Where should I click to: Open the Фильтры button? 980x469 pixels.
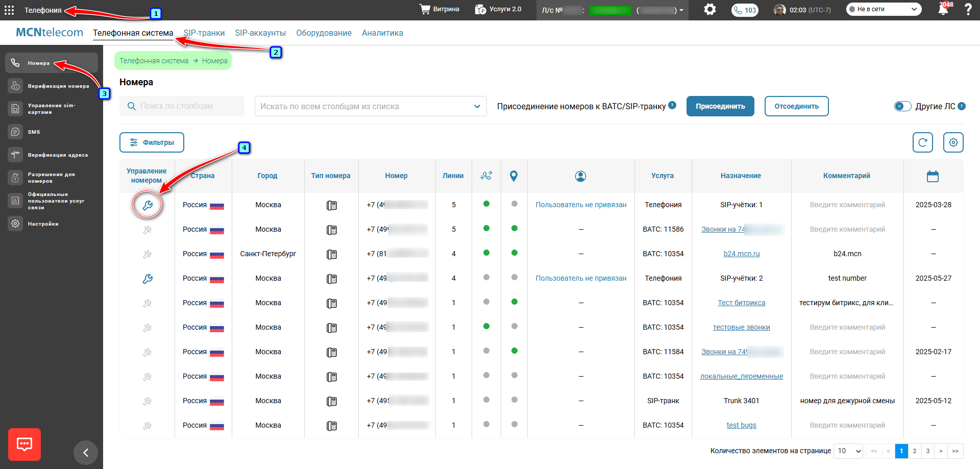click(x=152, y=142)
